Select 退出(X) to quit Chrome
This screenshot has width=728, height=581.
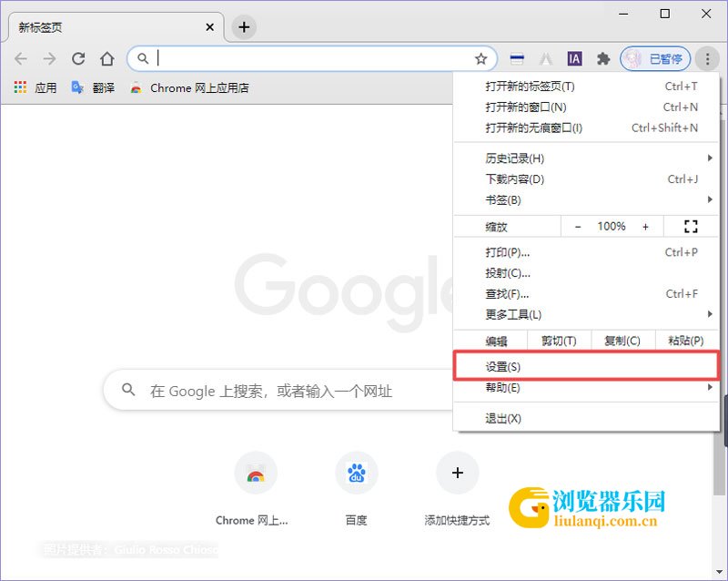[586, 418]
